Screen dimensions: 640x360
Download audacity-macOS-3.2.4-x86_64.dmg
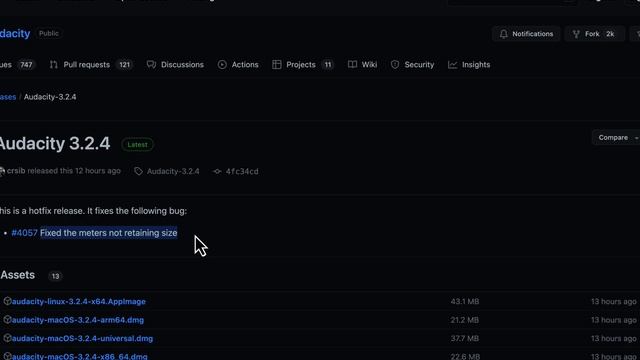pos(80,356)
